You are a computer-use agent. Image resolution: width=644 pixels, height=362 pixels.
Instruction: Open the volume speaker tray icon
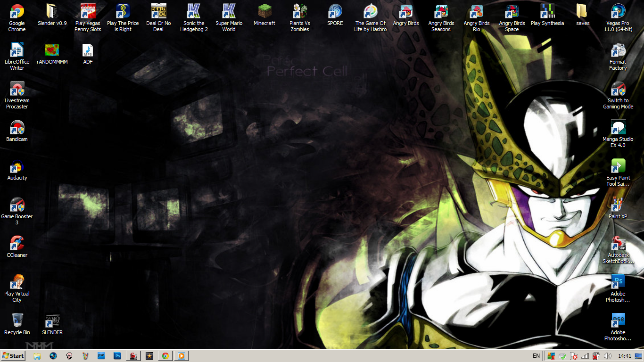tap(607, 356)
